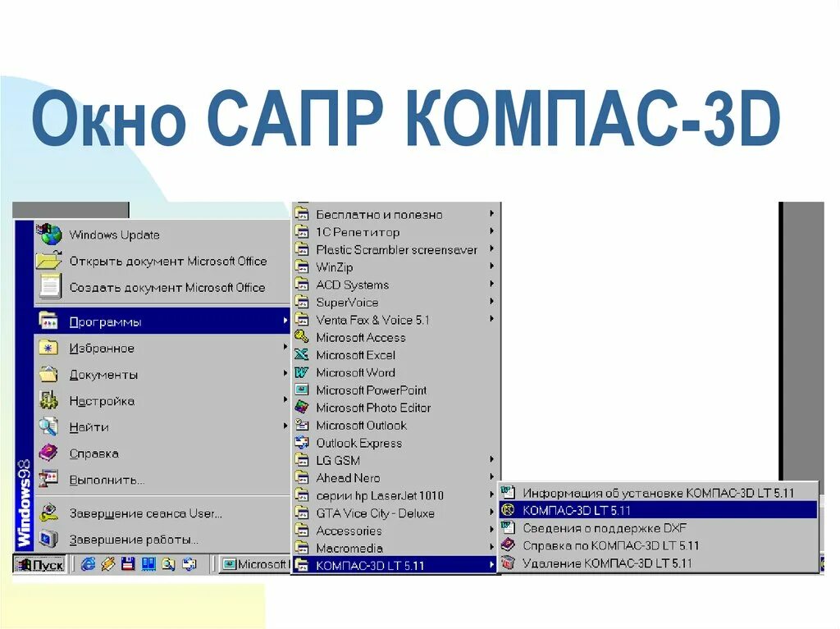Click the open-folder icon for Открыть документ
840x629 pixels.
48,261
